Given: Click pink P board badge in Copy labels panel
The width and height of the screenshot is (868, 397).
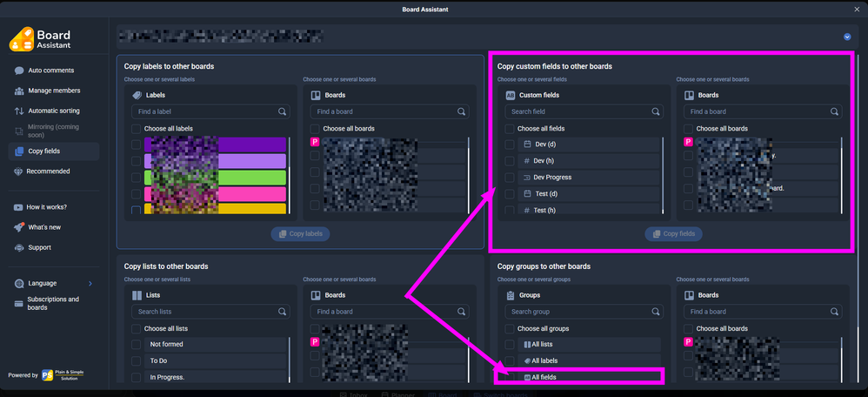Looking at the screenshot, I should click(315, 142).
